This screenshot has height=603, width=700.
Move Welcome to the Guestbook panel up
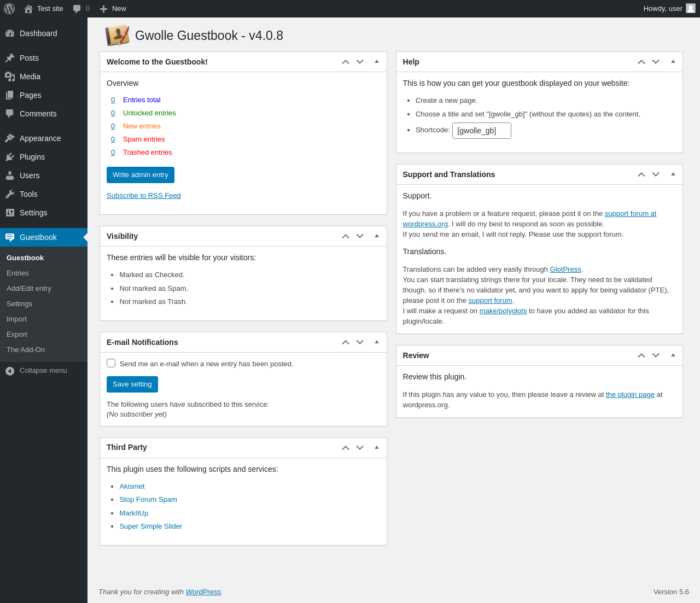(x=346, y=62)
